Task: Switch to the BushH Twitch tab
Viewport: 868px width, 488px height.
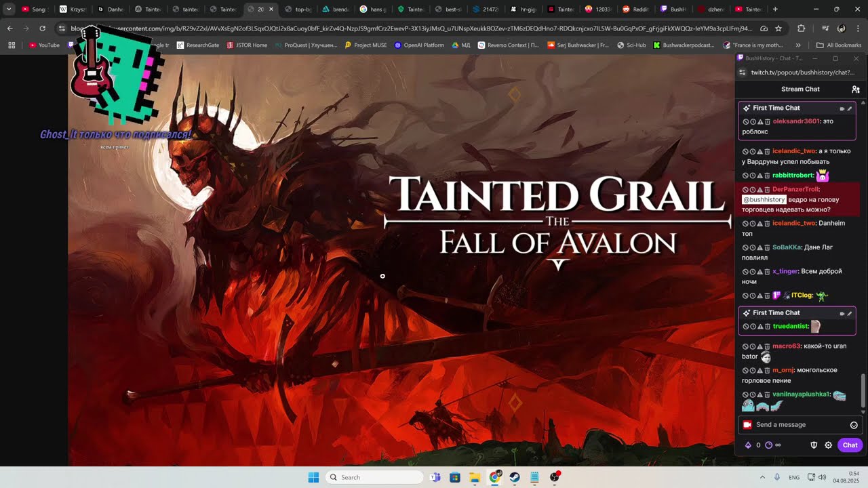Action: click(672, 9)
